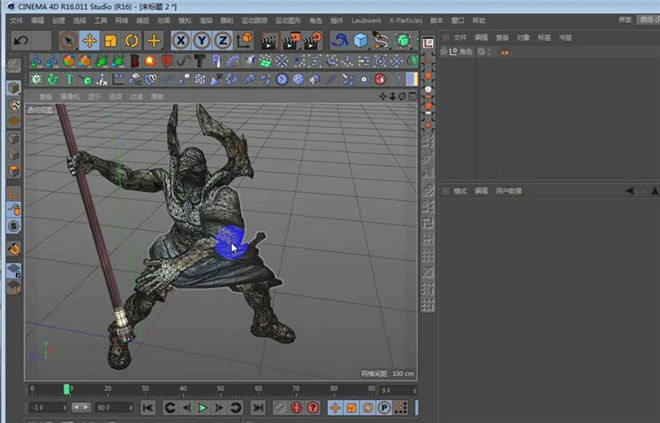Viewport: 660px width, 423px height.
Task: Switch to Model mode in the left palette
Action: click(x=13, y=88)
